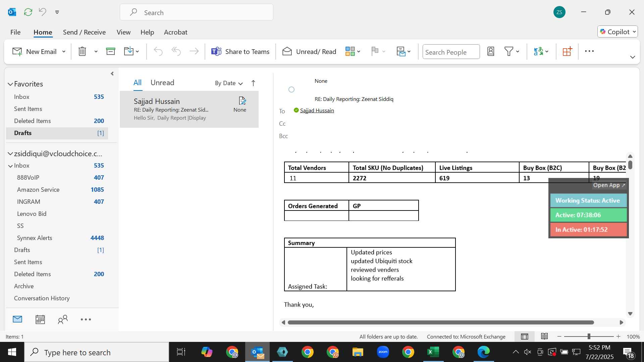
Task: Click the Share to Teams button
Action: 240,52
